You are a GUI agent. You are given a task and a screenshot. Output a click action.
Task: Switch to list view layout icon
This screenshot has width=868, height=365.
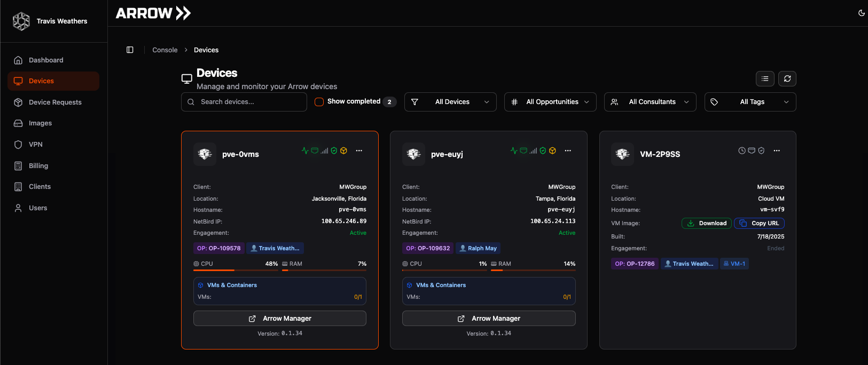tap(765, 78)
